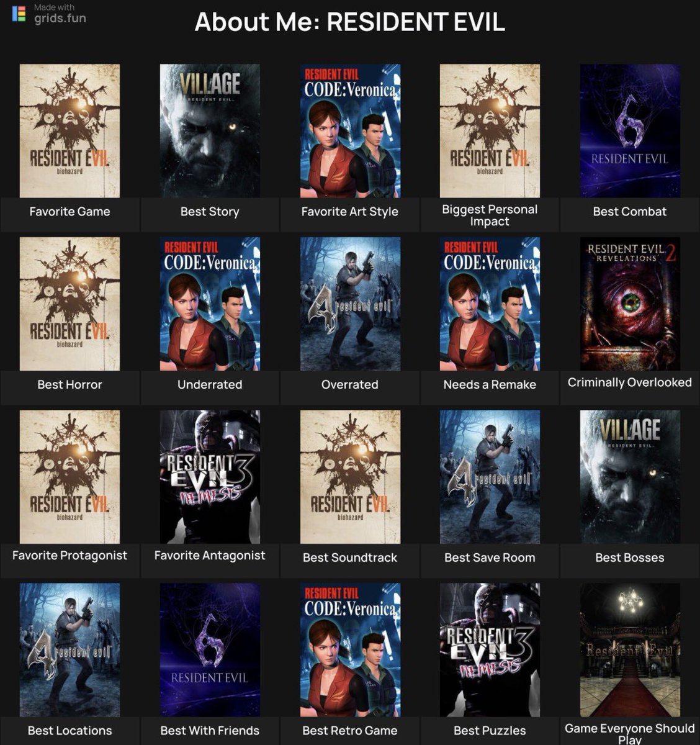700x745 pixels.
Task: Click the Needs a Remake label
Action: (x=490, y=384)
